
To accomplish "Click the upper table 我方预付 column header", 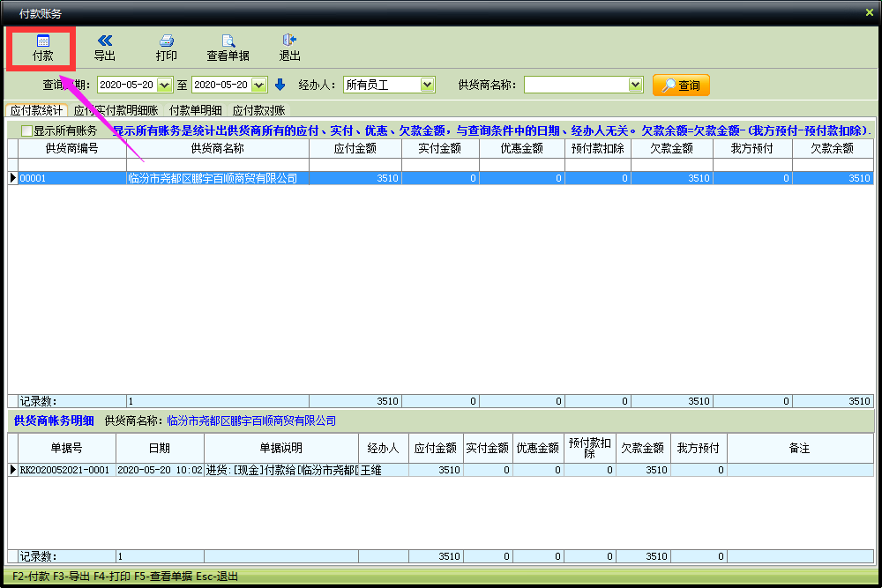I will click(752, 148).
